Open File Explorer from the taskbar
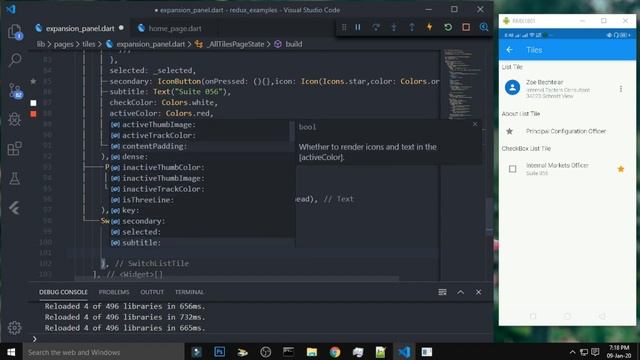Screen dimensions: 640x360 pos(312,352)
